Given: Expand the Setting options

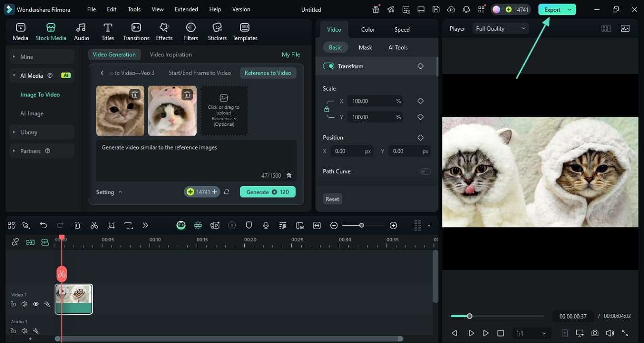Looking at the screenshot, I should pos(109,192).
